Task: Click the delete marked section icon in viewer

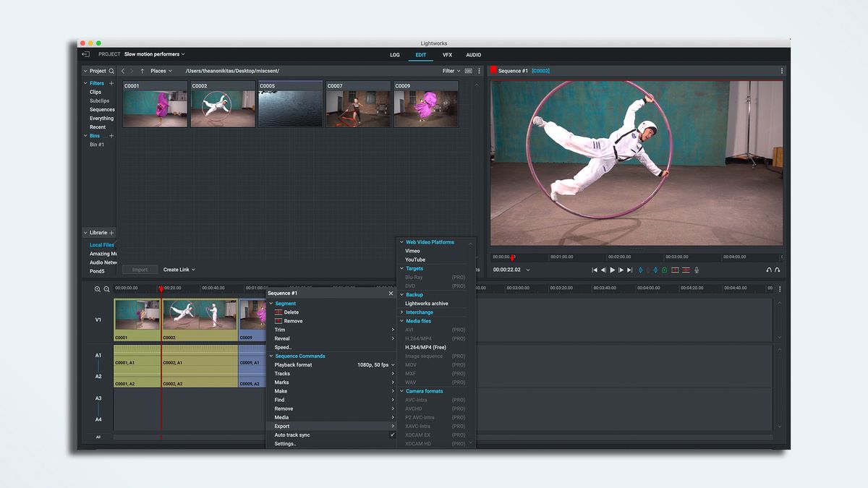Action: click(686, 270)
